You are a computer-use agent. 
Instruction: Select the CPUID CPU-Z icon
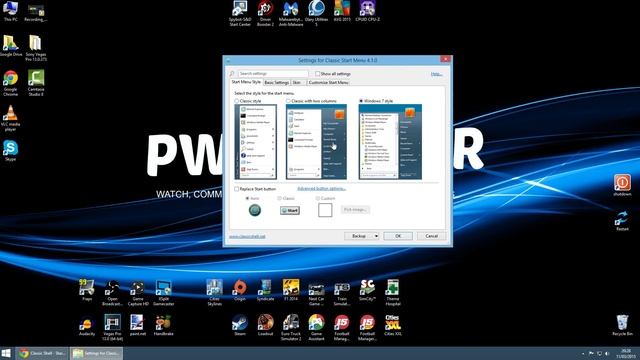click(x=367, y=11)
